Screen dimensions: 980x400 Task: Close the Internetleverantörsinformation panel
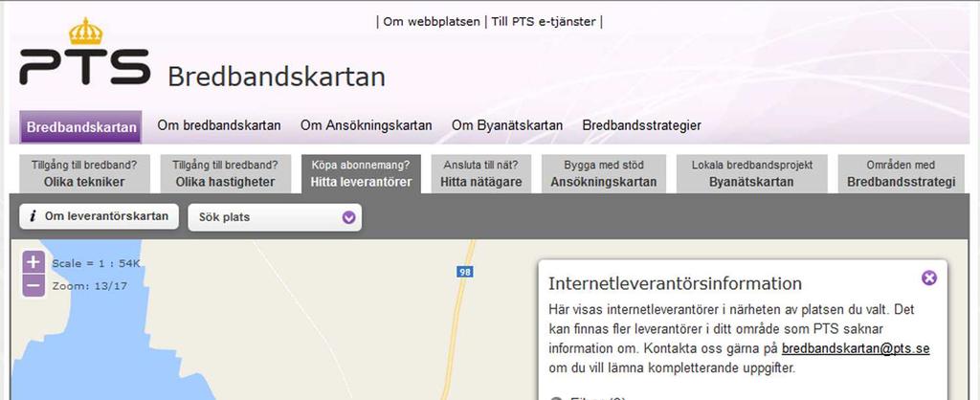coord(929,278)
